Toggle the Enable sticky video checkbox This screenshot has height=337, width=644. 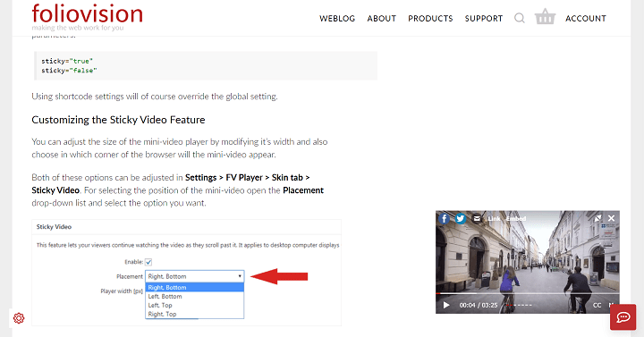click(148, 262)
